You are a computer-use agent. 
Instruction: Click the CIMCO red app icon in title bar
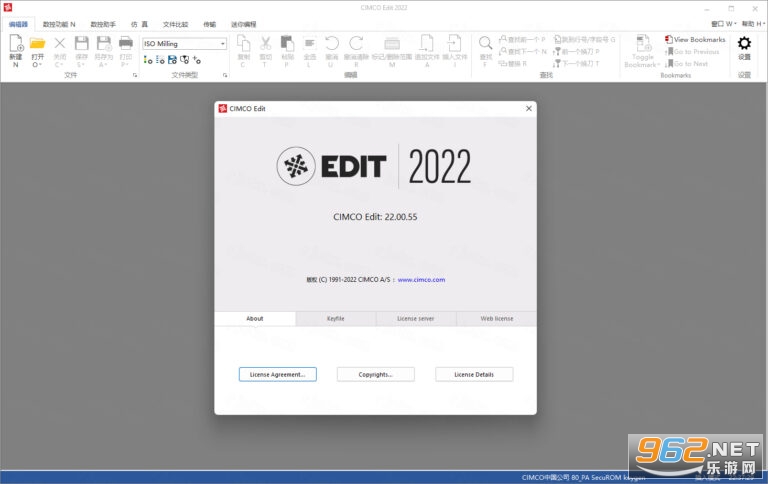point(8,7)
